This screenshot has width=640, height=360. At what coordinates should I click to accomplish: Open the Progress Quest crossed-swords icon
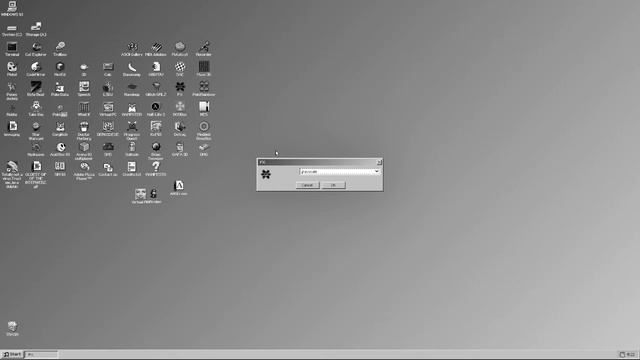[x=132, y=131]
